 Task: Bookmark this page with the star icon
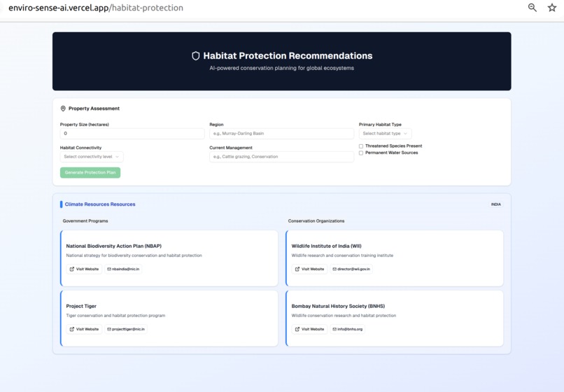pyautogui.click(x=552, y=8)
